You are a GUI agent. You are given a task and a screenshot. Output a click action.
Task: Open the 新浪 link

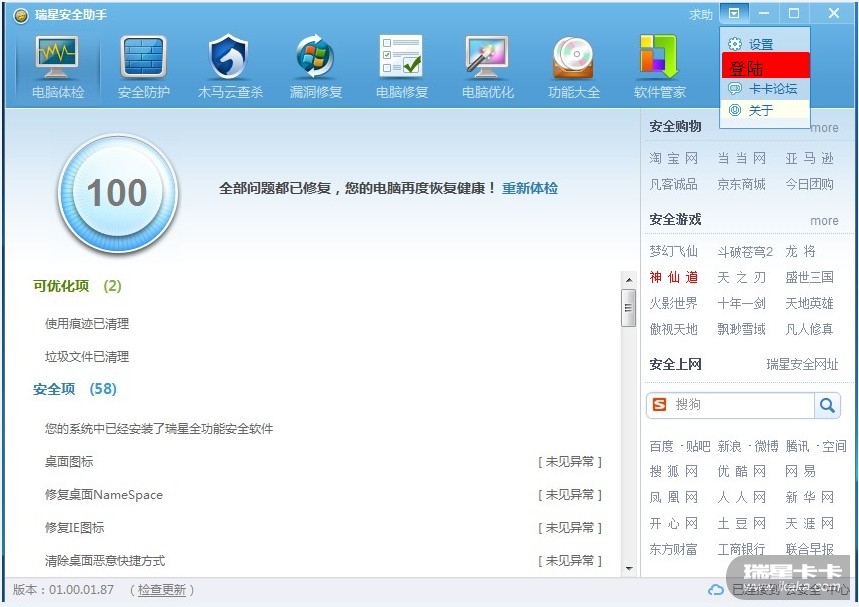[729, 446]
